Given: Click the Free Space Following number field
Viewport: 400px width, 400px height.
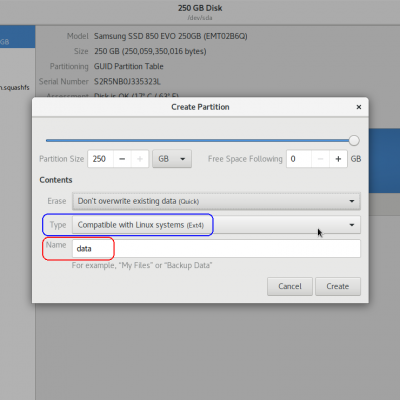Looking at the screenshot, I should click(x=299, y=159).
